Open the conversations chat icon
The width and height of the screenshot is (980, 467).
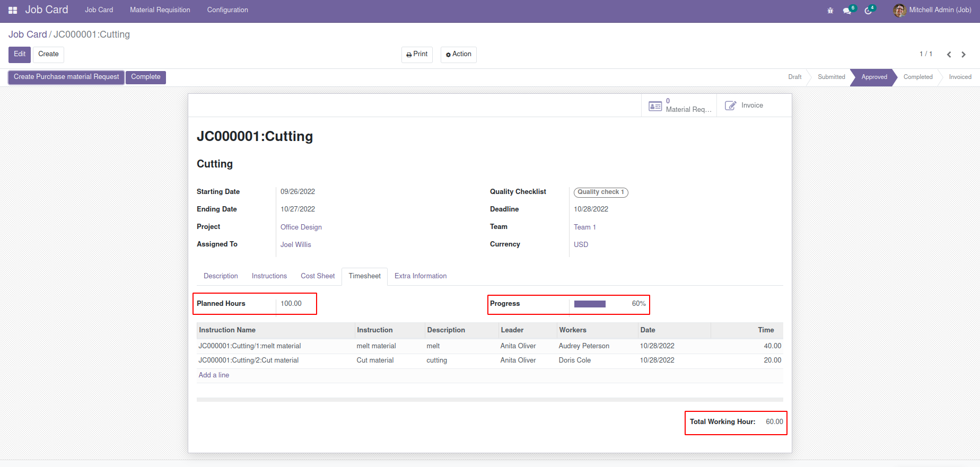pyautogui.click(x=847, y=11)
